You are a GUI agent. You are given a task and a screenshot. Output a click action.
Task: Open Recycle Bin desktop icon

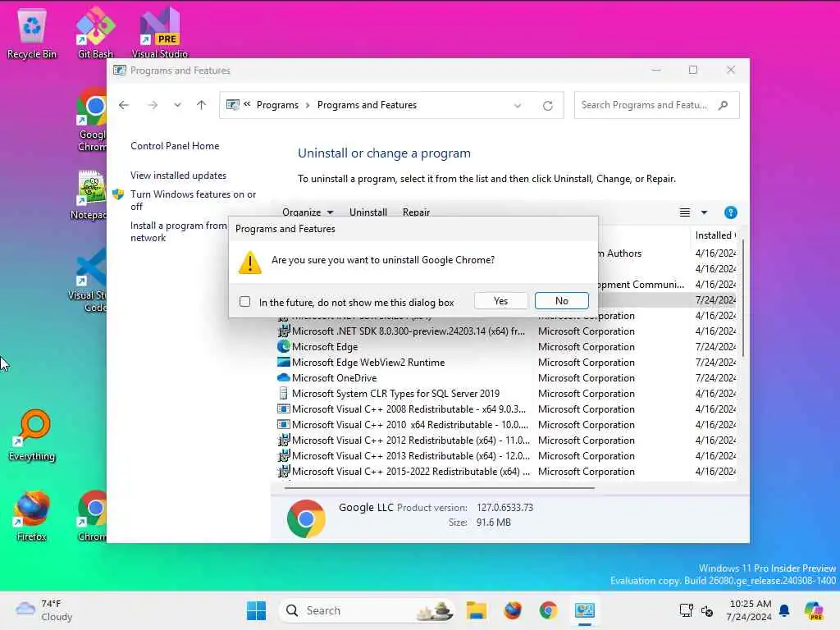coord(32,33)
